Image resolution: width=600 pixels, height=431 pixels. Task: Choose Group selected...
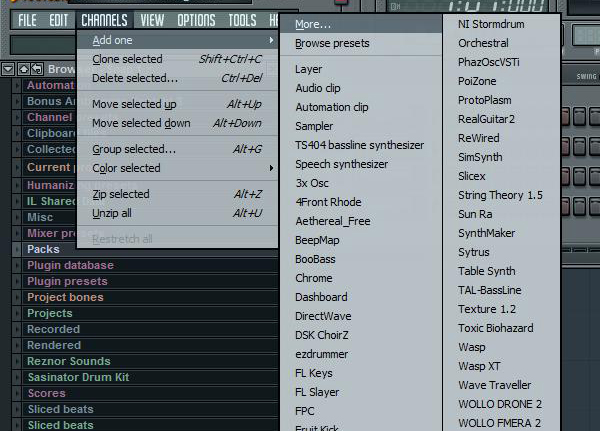coord(178,149)
